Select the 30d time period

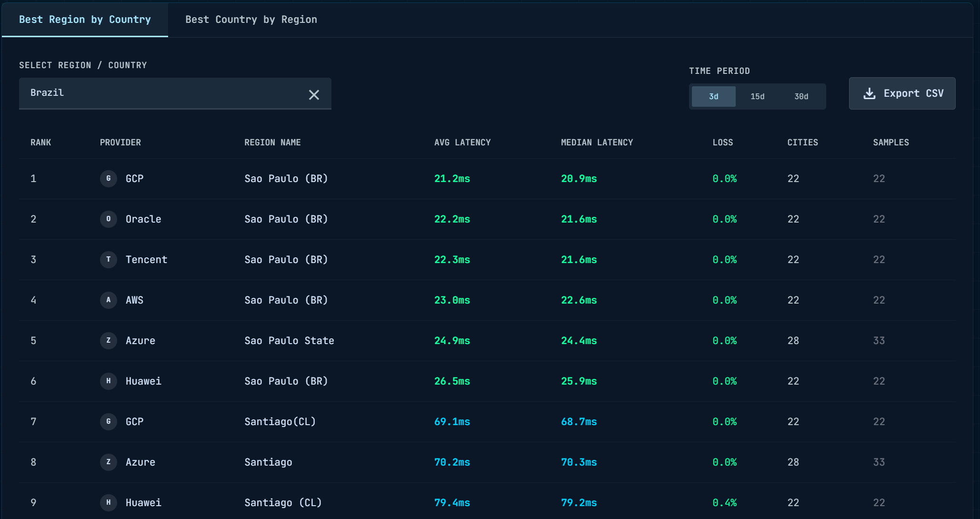(801, 96)
